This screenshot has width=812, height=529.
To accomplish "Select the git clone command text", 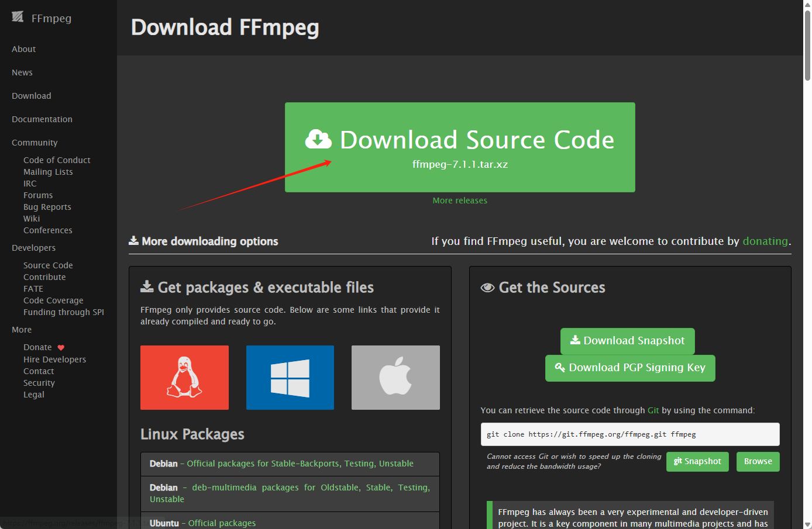I will [591, 434].
